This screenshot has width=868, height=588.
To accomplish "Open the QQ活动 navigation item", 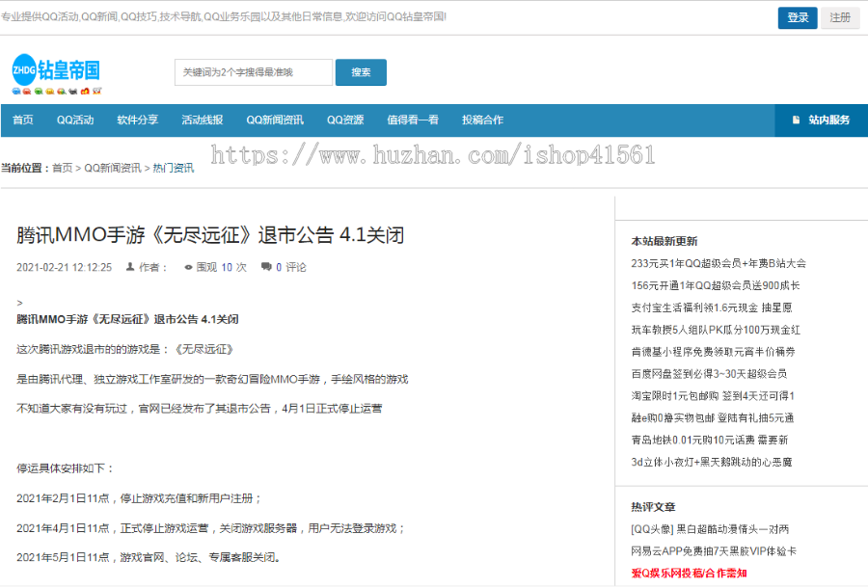I will click(x=75, y=120).
